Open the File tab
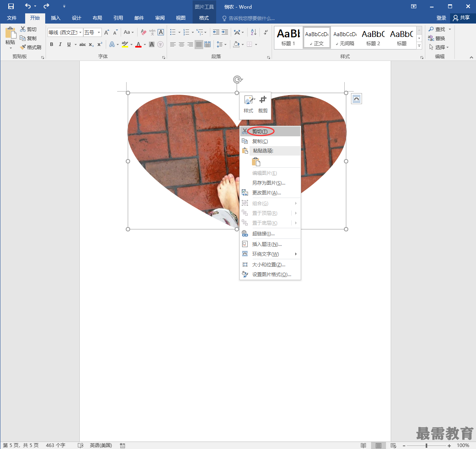Viewport: 476px width, 449px height. (12, 18)
